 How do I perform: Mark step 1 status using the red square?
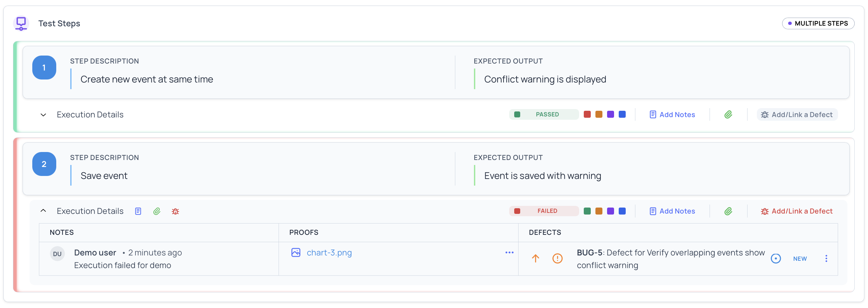[x=588, y=114]
